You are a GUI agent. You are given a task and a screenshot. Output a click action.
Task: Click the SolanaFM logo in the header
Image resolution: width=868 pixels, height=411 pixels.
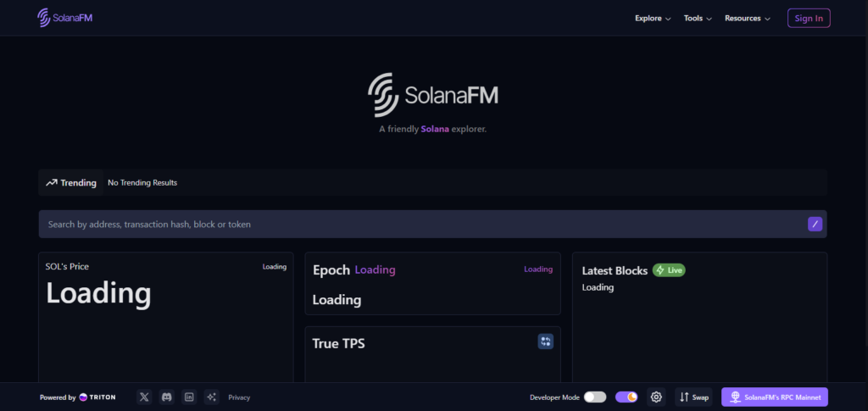(x=64, y=18)
